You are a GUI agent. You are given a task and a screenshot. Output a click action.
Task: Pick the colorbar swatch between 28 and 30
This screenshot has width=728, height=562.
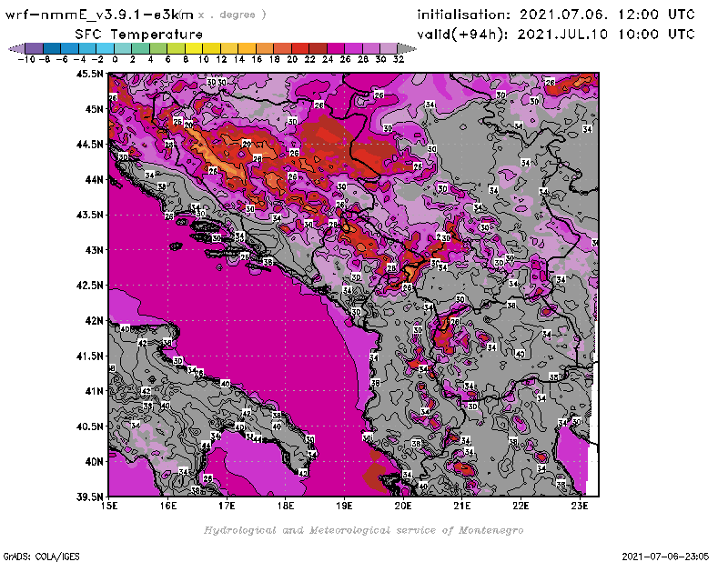(371, 48)
